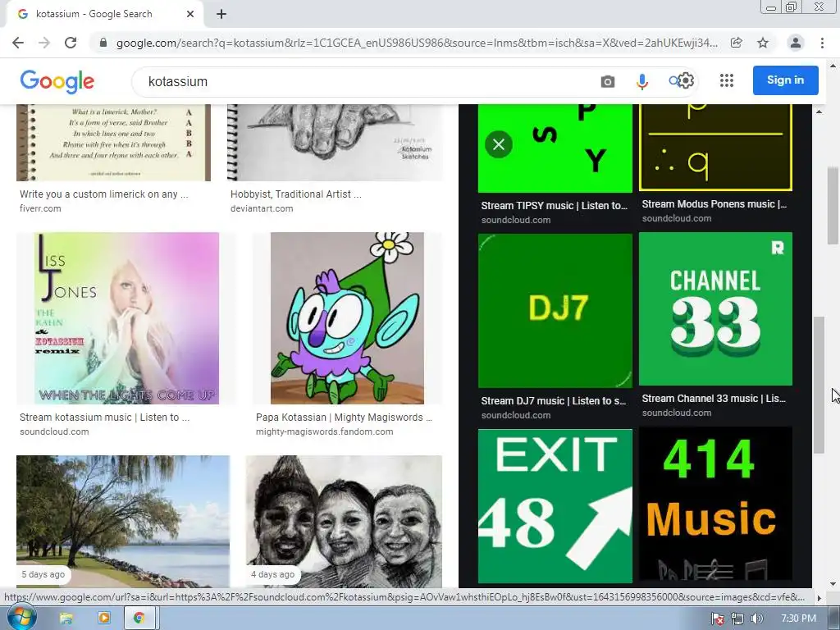Click the preview panel scrollbar thumb

pos(819,385)
